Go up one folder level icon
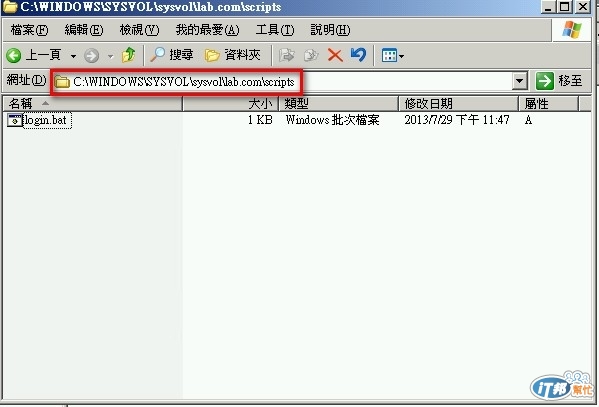 tap(129, 55)
